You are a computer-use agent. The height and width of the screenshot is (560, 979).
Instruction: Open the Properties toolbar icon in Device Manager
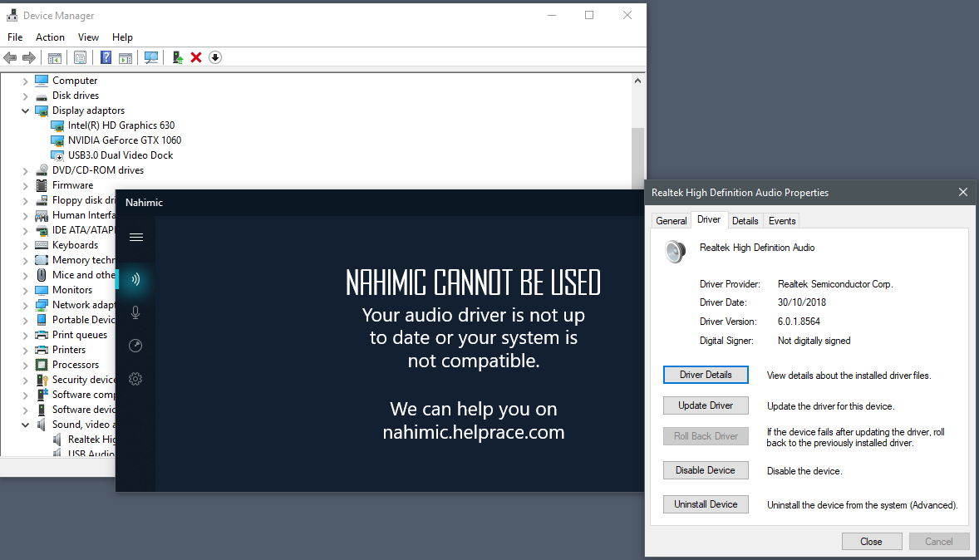click(x=80, y=57)
